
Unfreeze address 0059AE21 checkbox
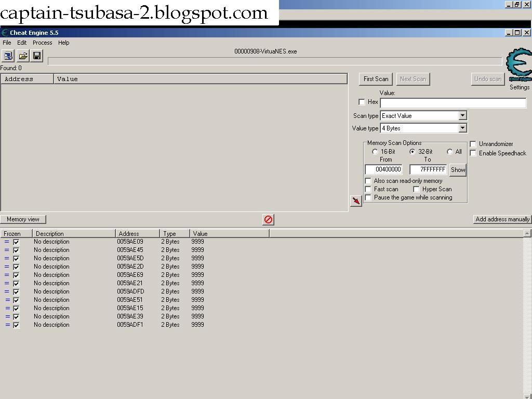pyautogui.click(x=16, y=284)
